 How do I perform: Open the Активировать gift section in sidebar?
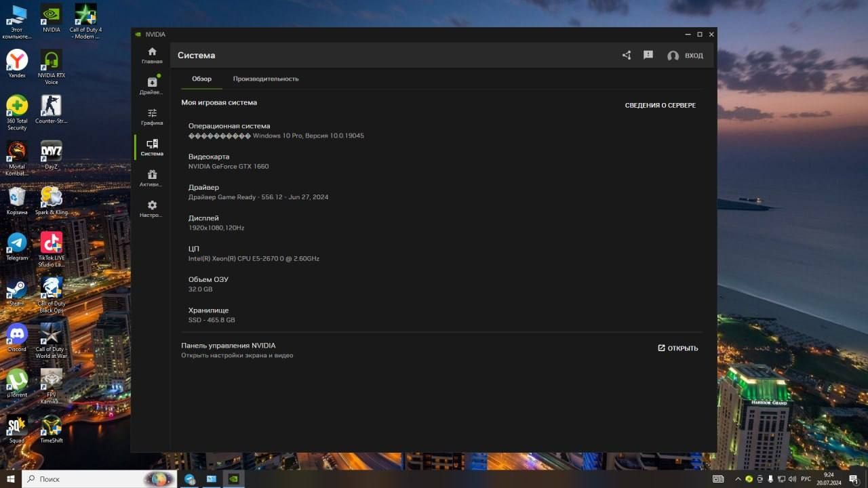[152, 178]
